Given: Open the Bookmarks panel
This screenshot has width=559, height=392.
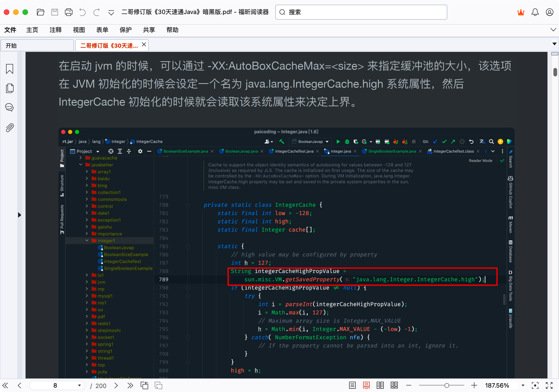Looking at the screenshot, I should (x=9, y=69).
